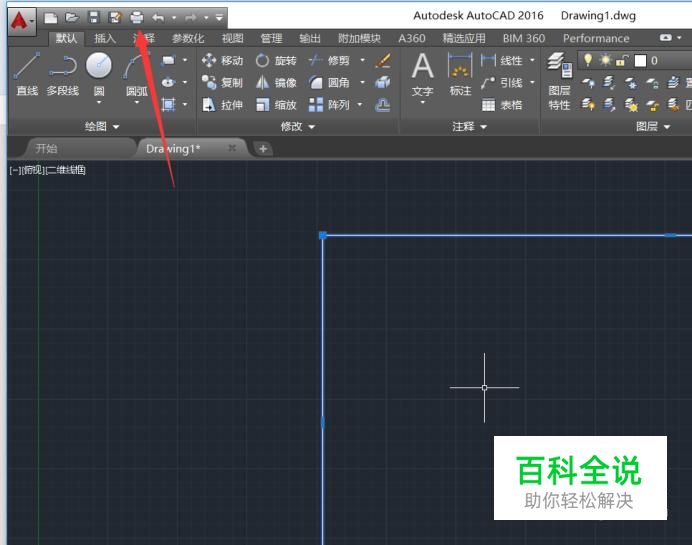The width and height of the screenshot is (692, 545).
Task: Open the undo history dropdown arrow
Action: pos(174,18)
